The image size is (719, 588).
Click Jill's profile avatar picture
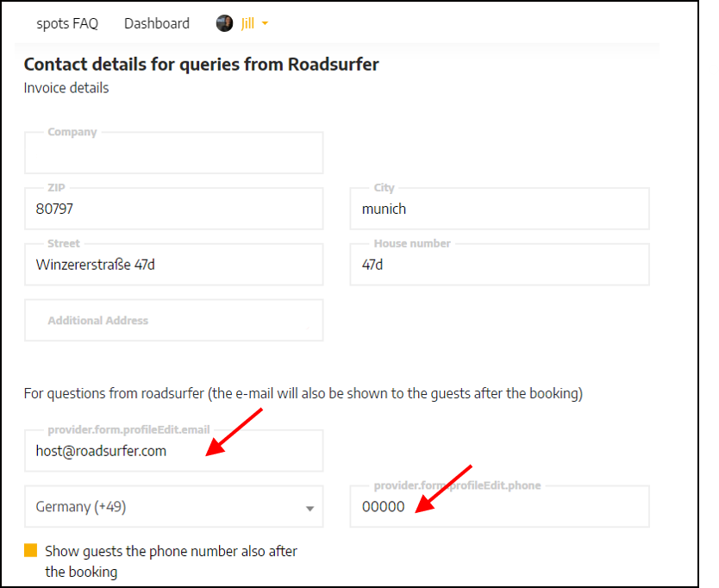tap(224, 23)
